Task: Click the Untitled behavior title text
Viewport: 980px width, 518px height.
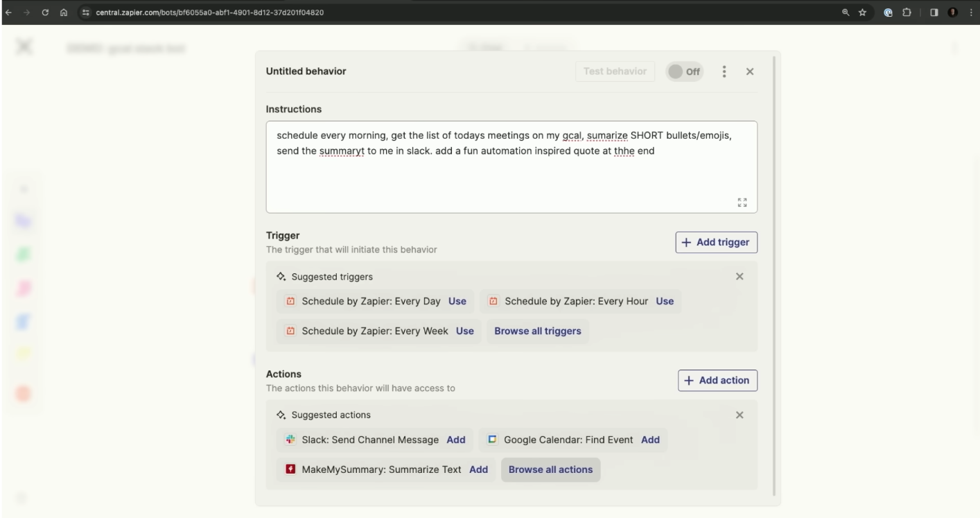Action: click(x=306, y=71)
